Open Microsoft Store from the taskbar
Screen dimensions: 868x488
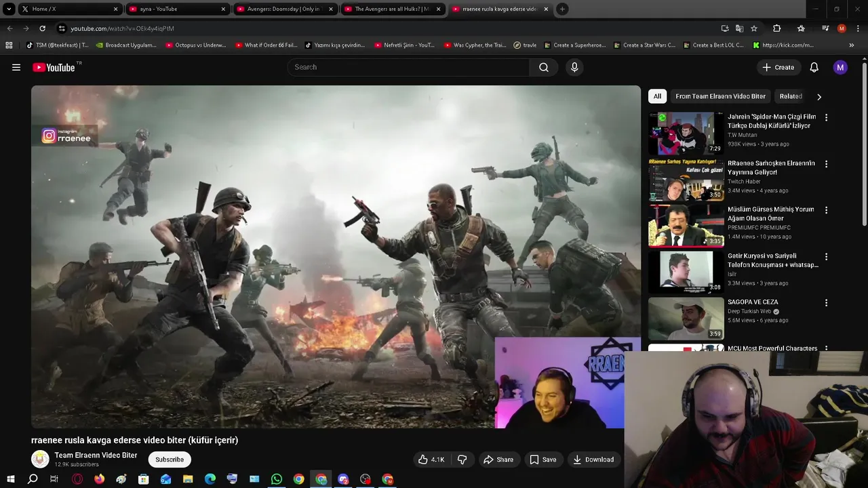[x=144, y=479]
